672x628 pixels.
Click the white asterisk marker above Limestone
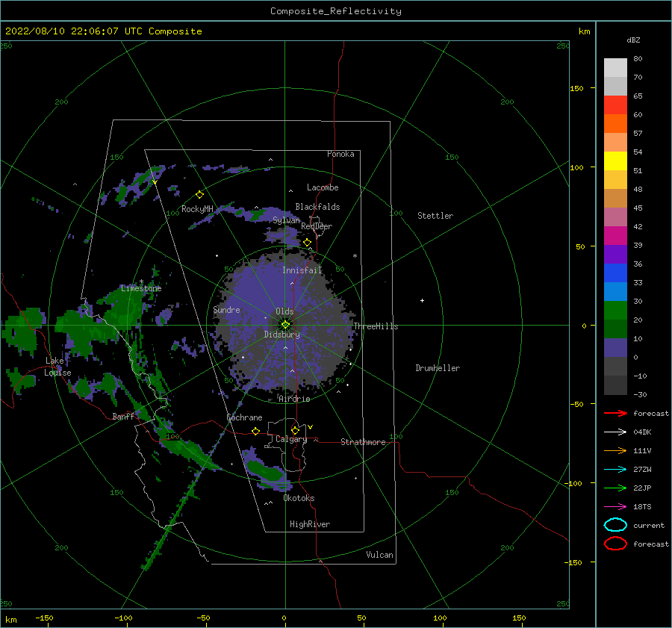pyautogui.click(x=141, y=282)
